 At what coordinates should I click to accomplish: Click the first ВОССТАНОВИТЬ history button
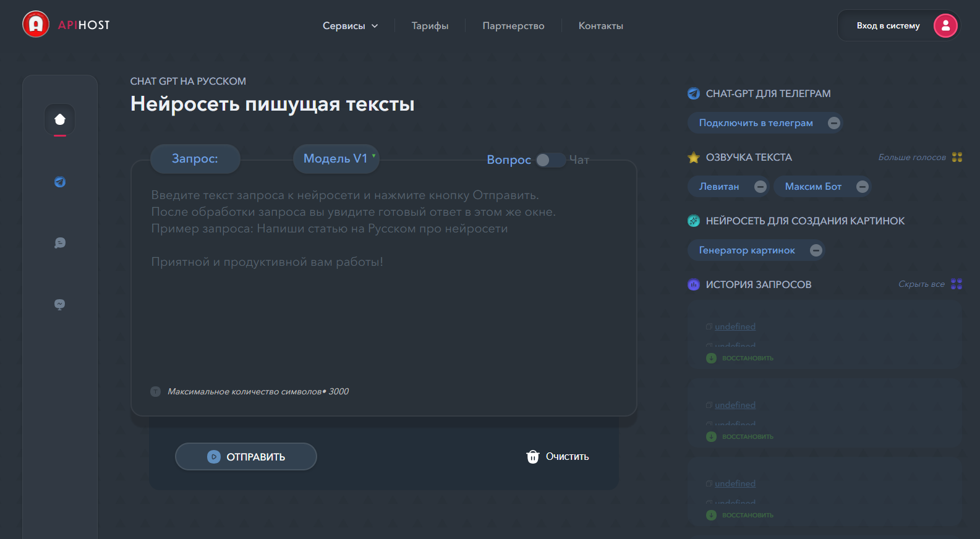[747, 359]
